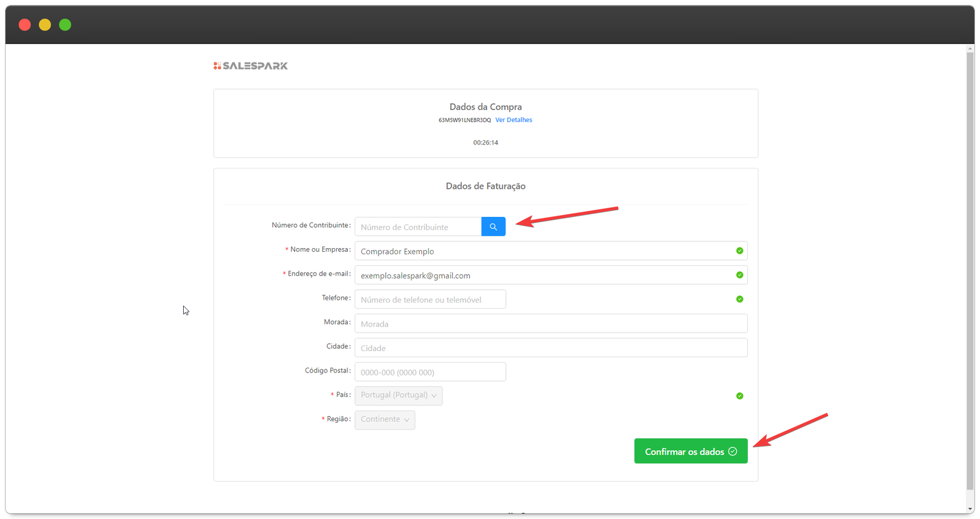Select the Cidade input field
980x519 pixels.
551,348
